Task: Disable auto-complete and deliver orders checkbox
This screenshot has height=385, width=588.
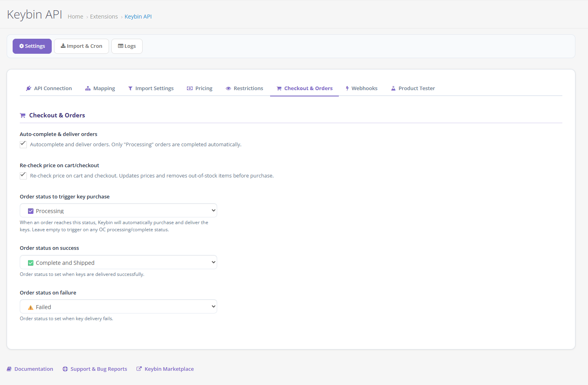Action: (23, 144)
